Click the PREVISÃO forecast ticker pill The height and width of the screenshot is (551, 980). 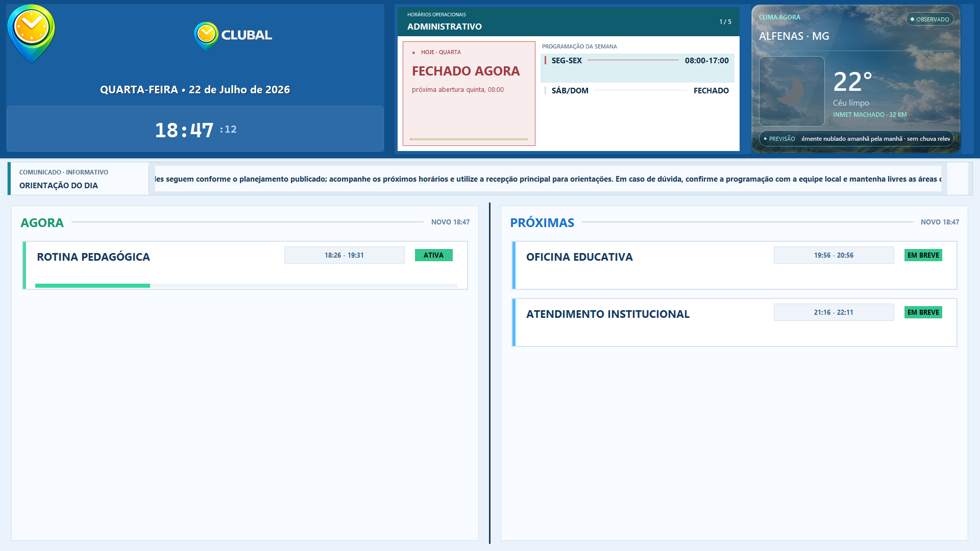pyautogui.click(x=856, y=139)
